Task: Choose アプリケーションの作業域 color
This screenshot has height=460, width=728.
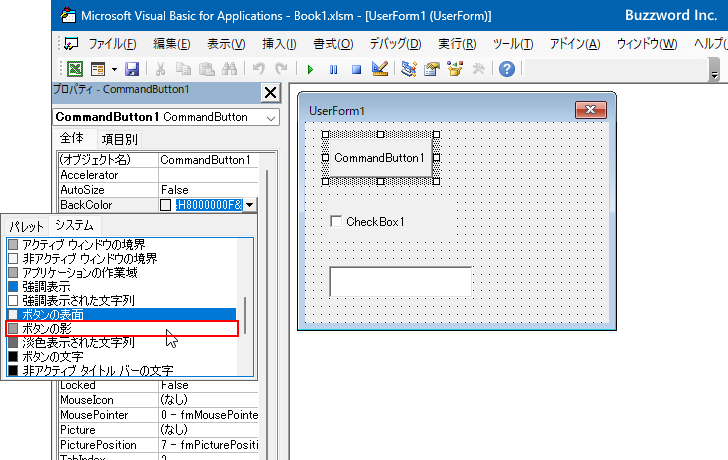Action: click(x=122, y=272)
